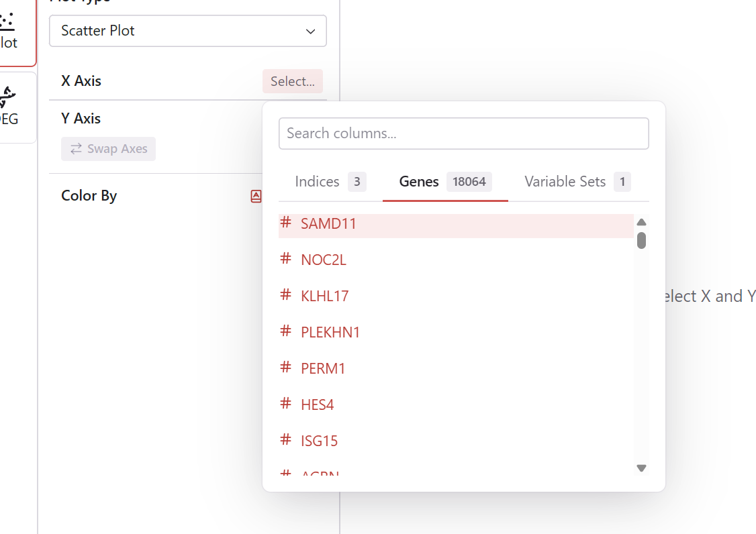This screenshot has width=756, height=534.
Task: Click the chevron on the plot type dropdown
Action: click(x=310, y=32)
